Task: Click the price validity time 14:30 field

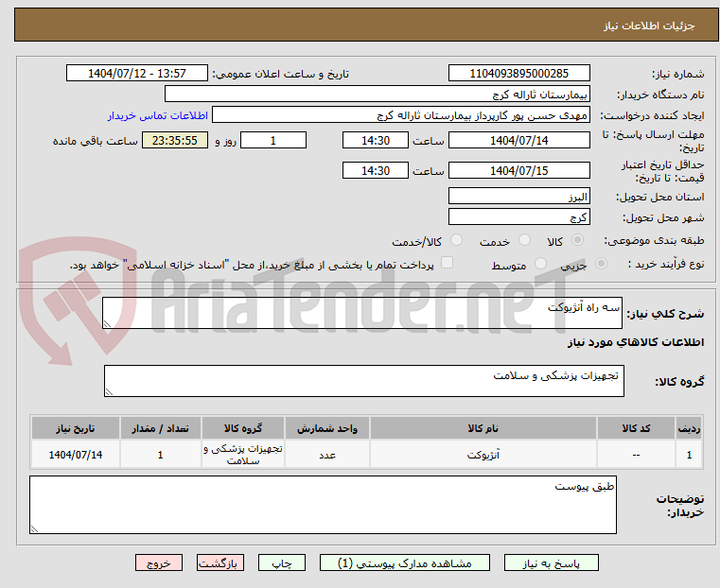Action: click(x=376, y=170)
